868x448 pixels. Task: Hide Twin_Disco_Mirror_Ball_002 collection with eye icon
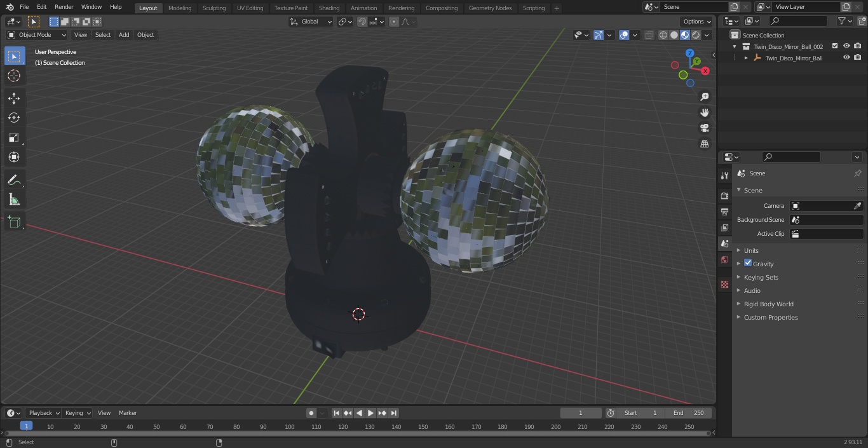point(846,46)
